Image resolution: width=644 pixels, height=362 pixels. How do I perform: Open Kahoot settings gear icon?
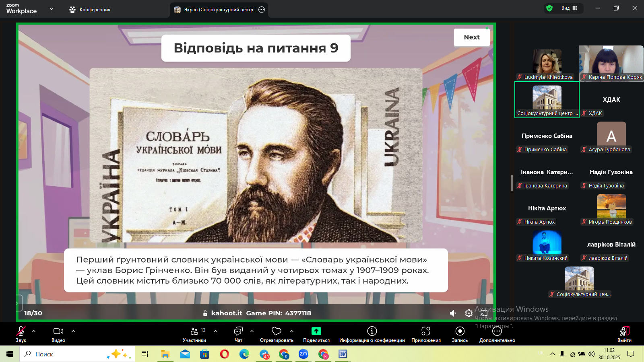[x=469, y=313]
